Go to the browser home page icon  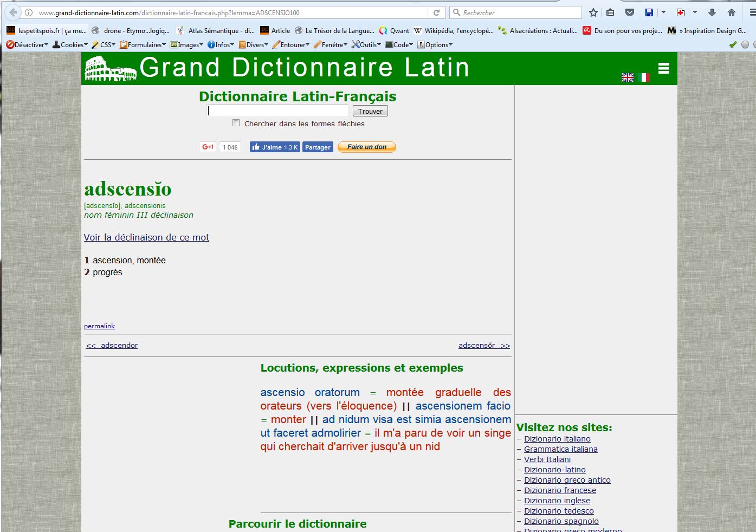pos(732,12)
